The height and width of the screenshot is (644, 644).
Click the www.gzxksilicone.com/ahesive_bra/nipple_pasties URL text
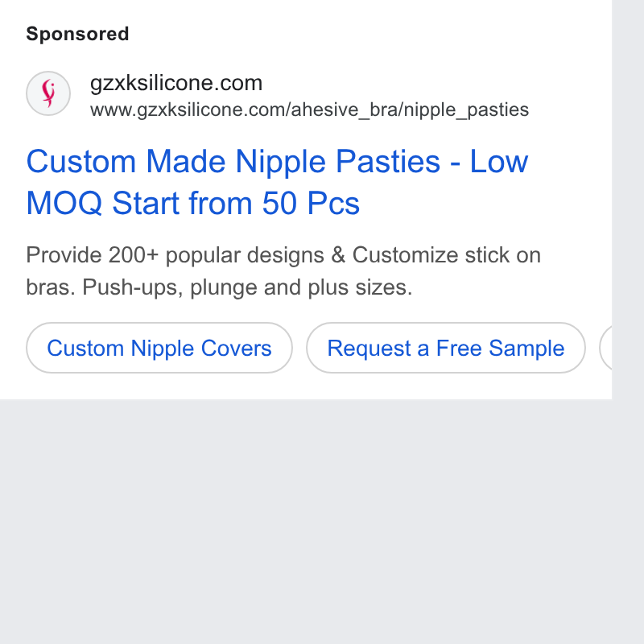309,110
